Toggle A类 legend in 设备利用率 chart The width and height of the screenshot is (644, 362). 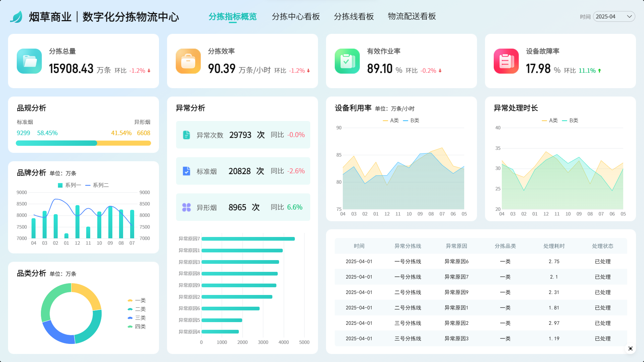[x=391, y=120]
